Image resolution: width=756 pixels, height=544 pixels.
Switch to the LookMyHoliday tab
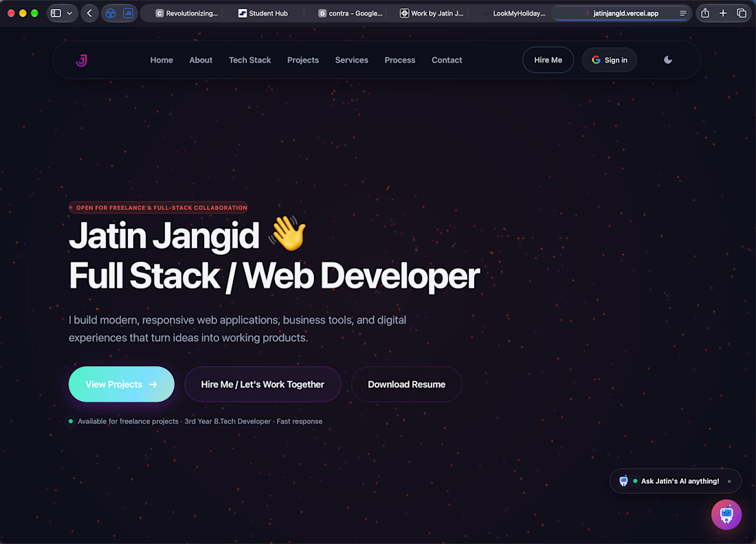coord(515,13)
